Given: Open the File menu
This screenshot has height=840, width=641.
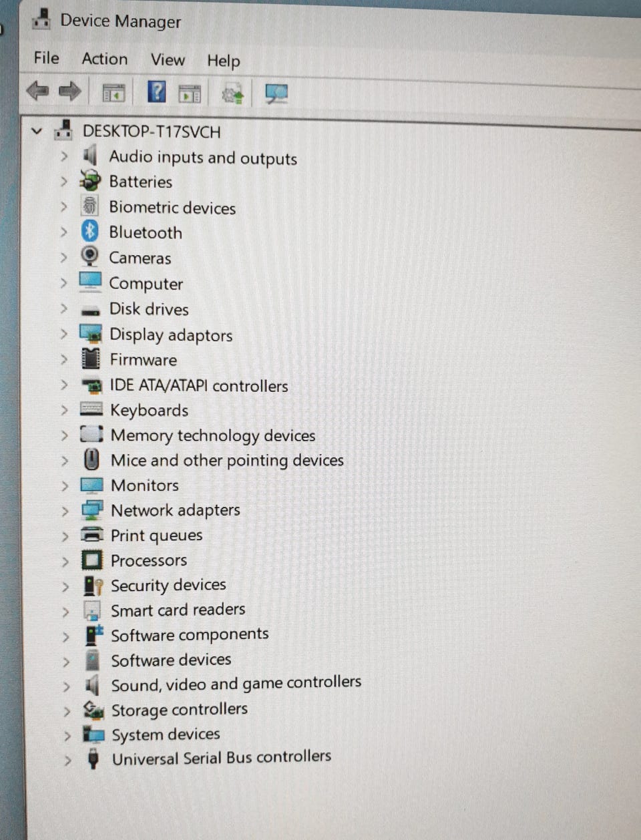Looking at the screenshot, I should coord(46,58).
